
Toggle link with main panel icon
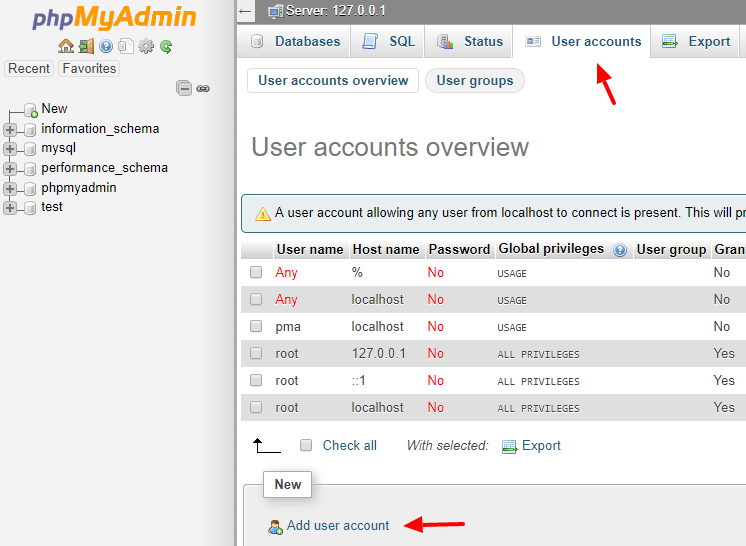[203, 88]
